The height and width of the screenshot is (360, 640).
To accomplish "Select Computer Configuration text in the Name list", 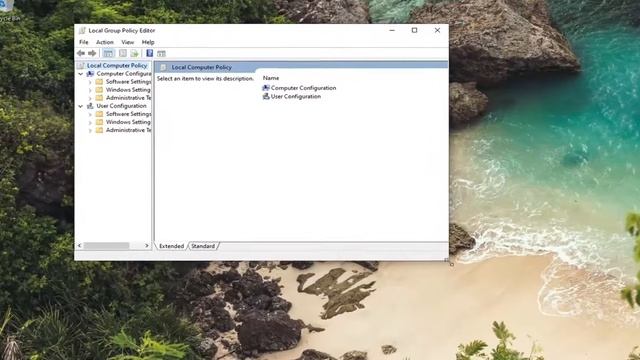I will click(x=303, y=88).
